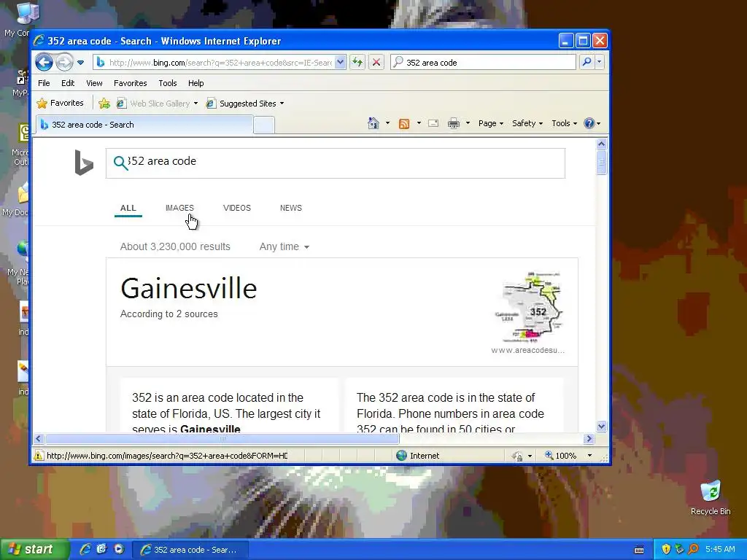Click the Add to Favorites Bar star icon
Viewport: 747px width, 560px height.
[104, 104]
